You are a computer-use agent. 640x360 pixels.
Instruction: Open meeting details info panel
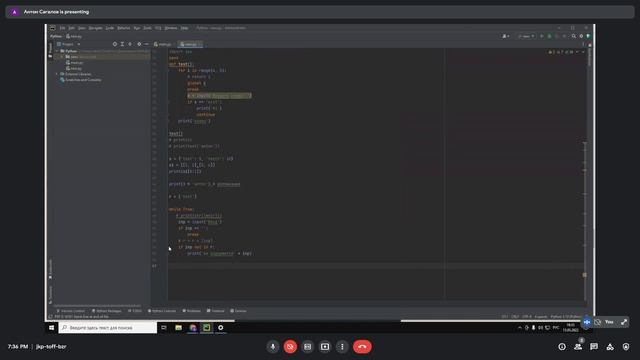click(562, 347)
